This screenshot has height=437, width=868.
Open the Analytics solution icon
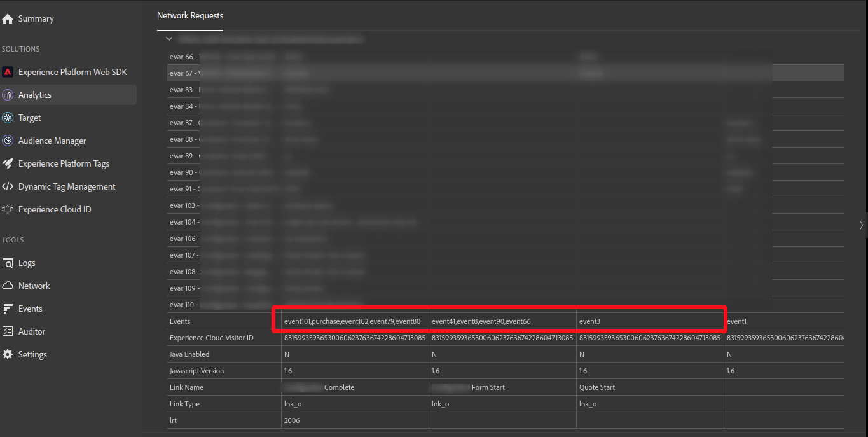8,94
